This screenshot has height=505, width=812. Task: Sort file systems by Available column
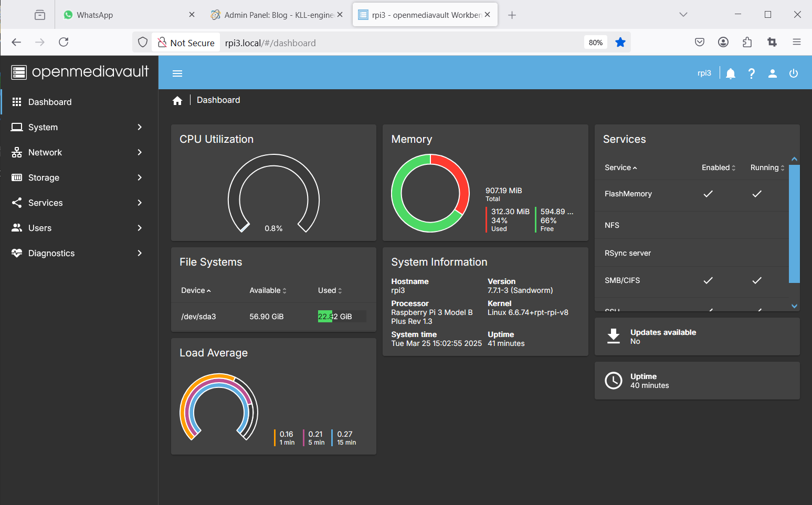click(268, 290)
